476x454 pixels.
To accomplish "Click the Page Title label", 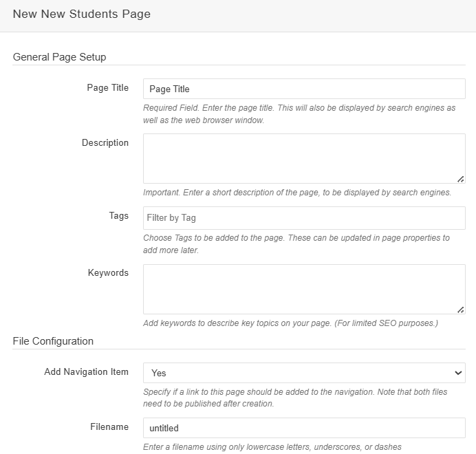I will tap(107, 87).
